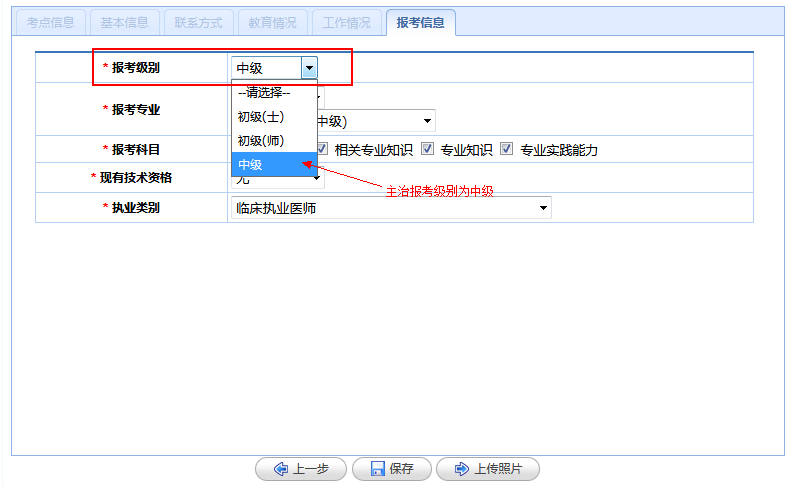793x487 pixels.
Task: Open the 基本信息 tab
Action: tap(124, 22)
